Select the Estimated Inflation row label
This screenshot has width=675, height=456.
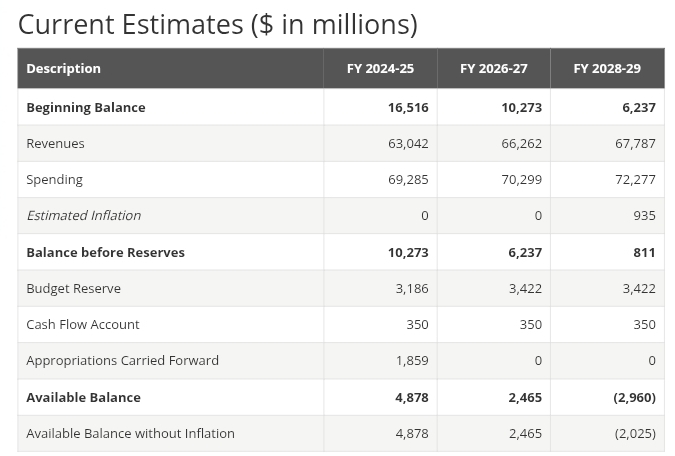83,216
